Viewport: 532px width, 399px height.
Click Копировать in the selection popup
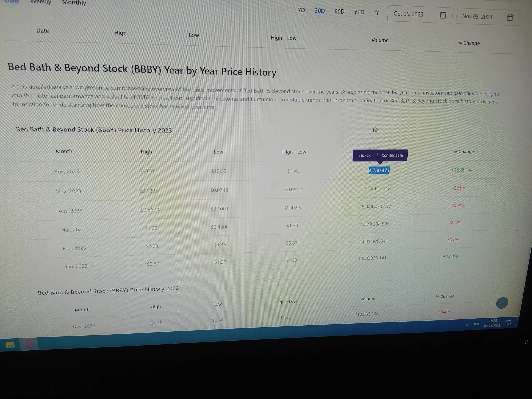pyautogui.click(x=392, y=155)
